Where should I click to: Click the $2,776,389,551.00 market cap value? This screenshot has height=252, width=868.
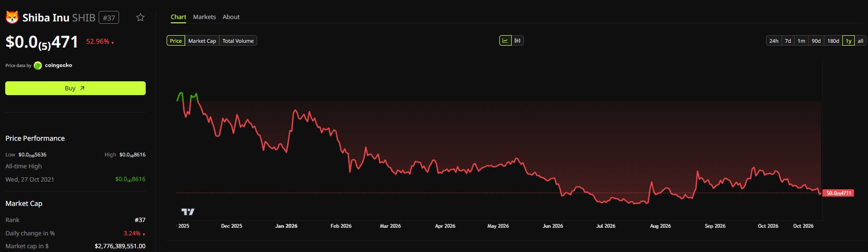click(x=120, y=246)
